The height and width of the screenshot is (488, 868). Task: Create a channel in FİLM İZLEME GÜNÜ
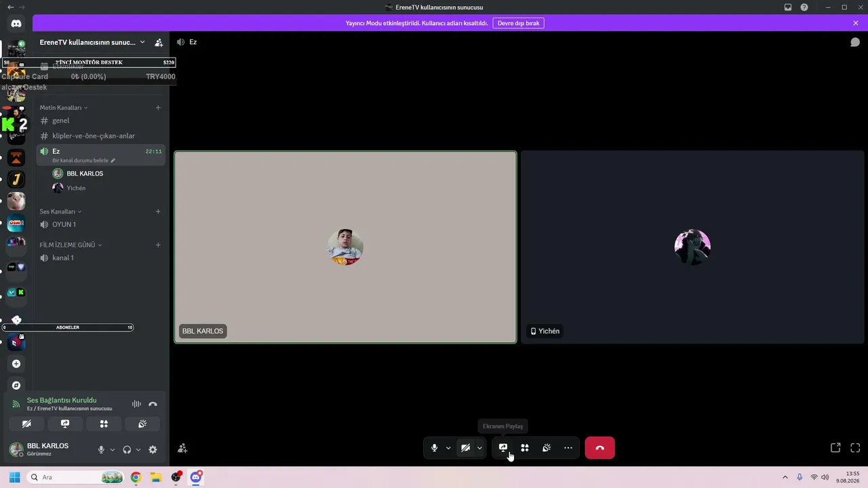tap(158, 245)
